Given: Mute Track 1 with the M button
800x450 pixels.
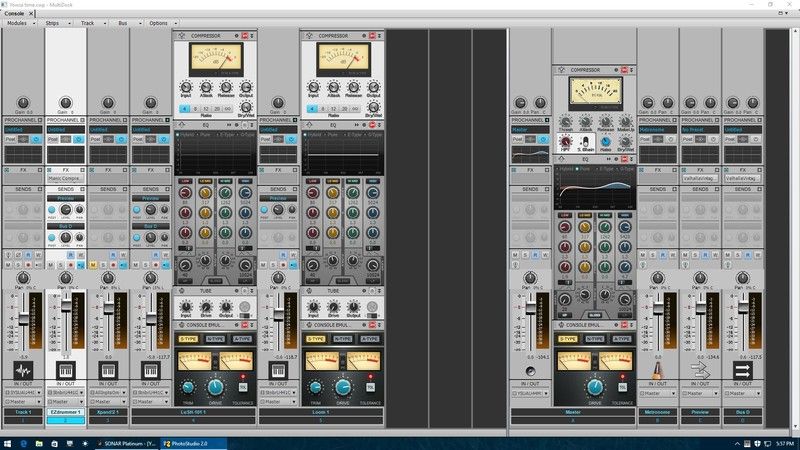Looking at the screenshot, I should pos(8,265).
